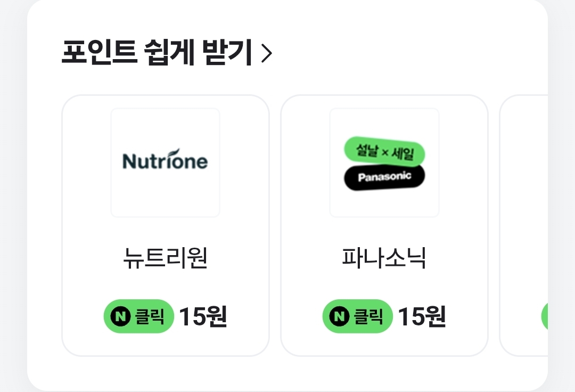575x392 pixels.
Task: Click the 15원 reward on the 뉴트리원 card
Action: (203, 317)
